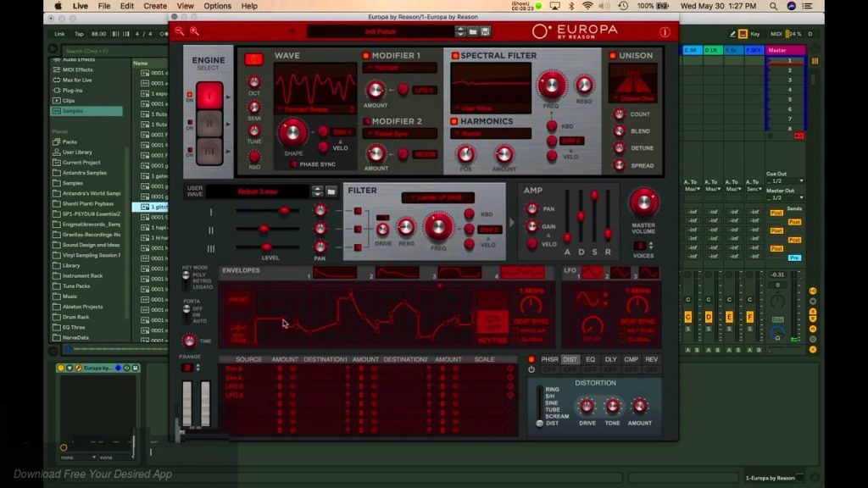Enable the Spectral Filter section

coord(454,56)
